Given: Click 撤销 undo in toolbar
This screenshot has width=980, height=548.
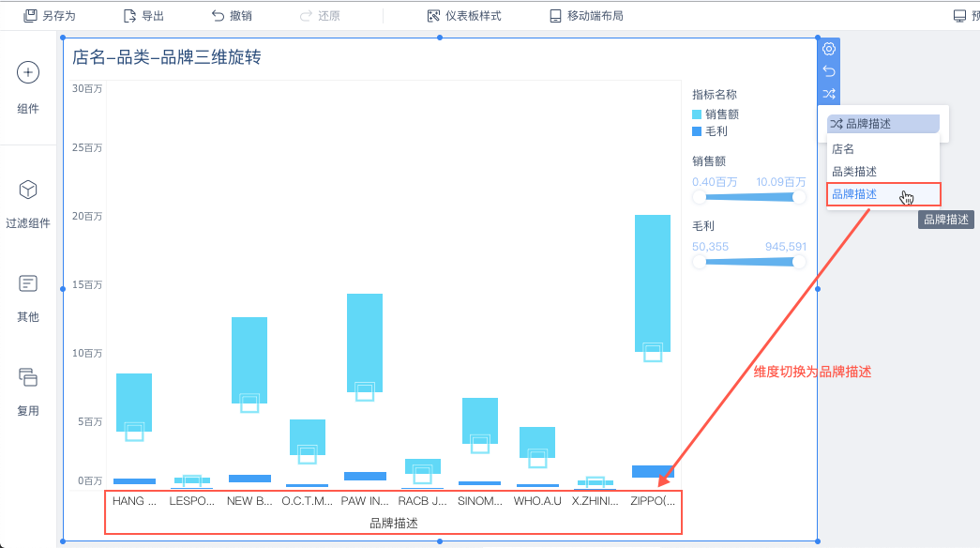Looking at the screenshot, I should click(232, 16).
